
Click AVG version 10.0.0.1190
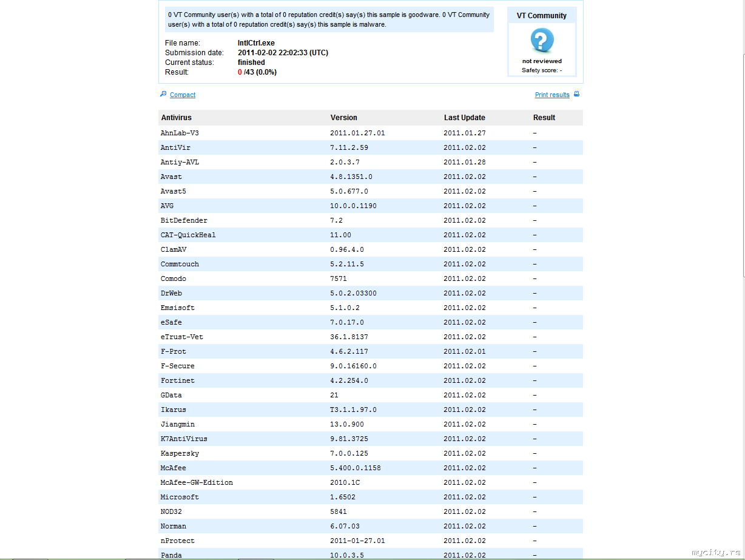tap(353, 206)
